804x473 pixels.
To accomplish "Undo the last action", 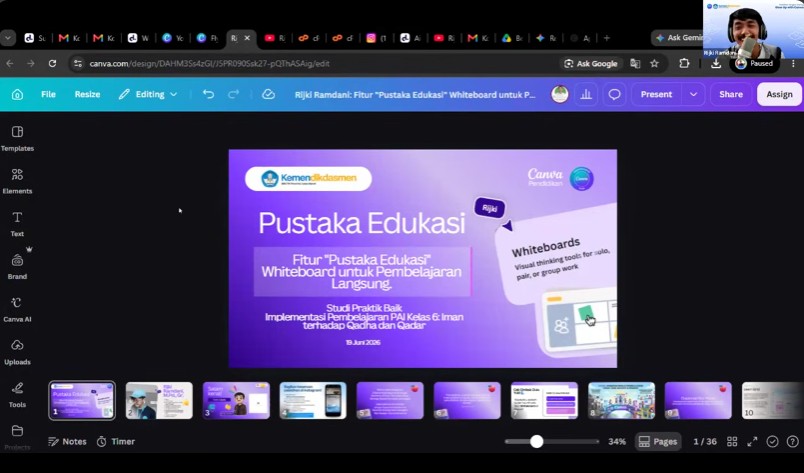I will (x=208, y=94).
